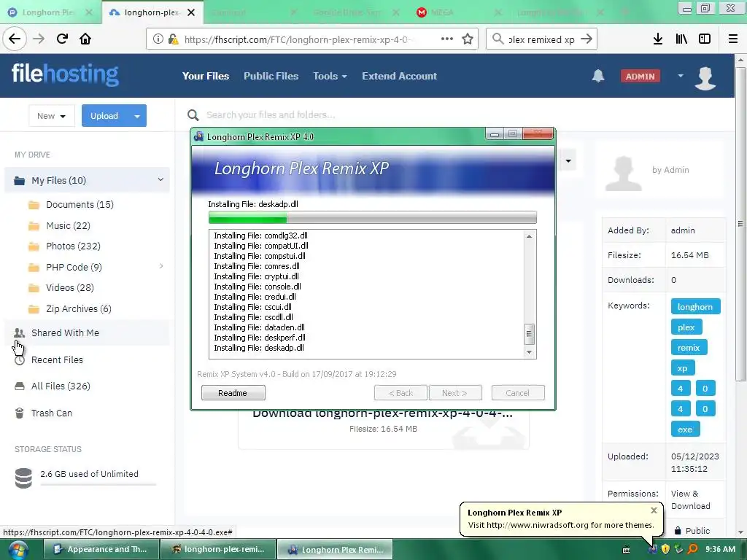Open notifications bell icon in filehosting header
Image resolution: width=747 pixels, height=560 pixels.
598,76
